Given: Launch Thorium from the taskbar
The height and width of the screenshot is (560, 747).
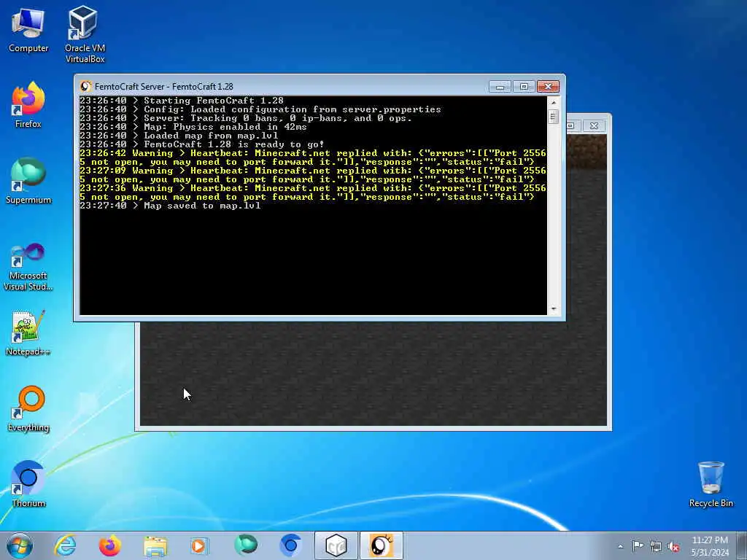Looking at the screenshot, I should (290, 545).
